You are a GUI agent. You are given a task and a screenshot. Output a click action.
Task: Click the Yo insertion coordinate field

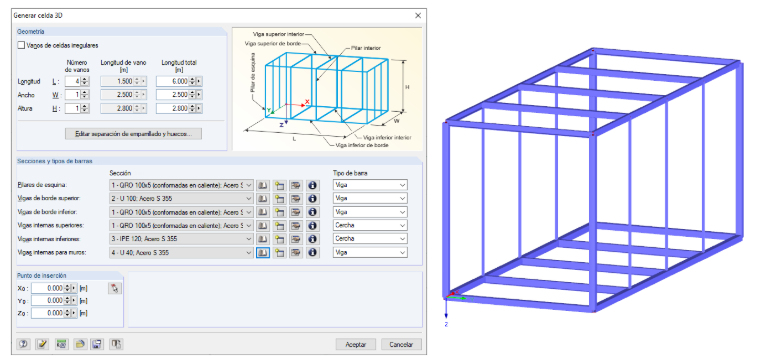click(48, 301)
